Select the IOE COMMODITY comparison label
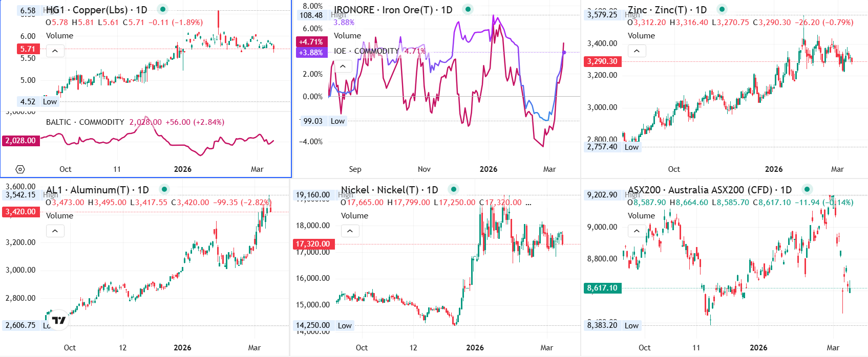Viewport: 868px width, 357px height. coord(366,51)
